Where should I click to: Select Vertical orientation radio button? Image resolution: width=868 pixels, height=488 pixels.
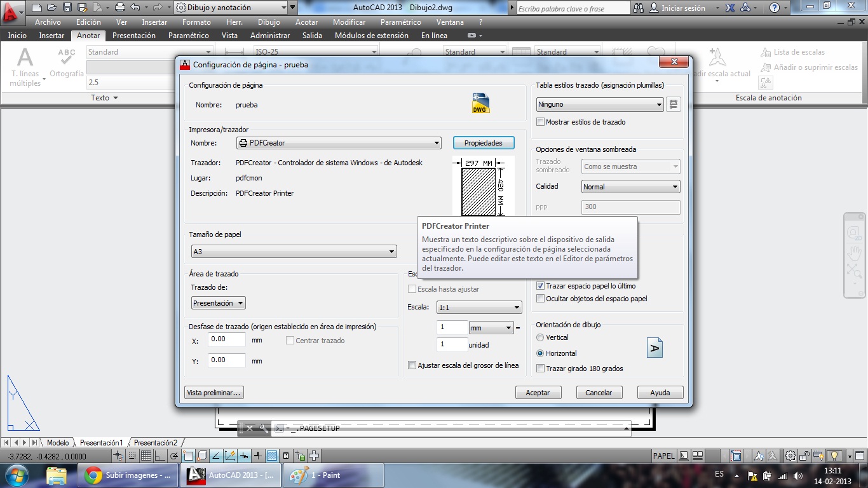pos(541,337)
